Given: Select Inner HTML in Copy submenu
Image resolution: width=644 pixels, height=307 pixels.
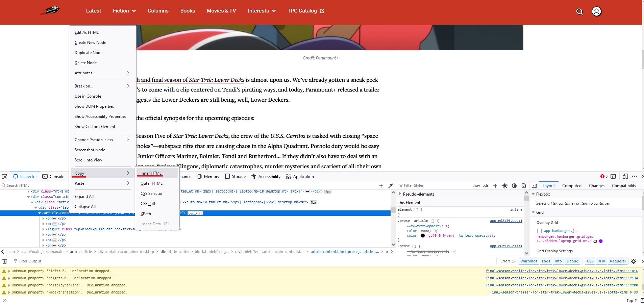Looking at the screenshot, I should pyautogui.click(x=157, y=173).
